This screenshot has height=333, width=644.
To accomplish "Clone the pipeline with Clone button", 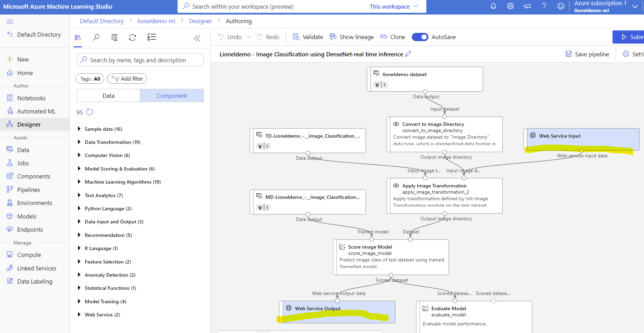I will coord(393,37).
